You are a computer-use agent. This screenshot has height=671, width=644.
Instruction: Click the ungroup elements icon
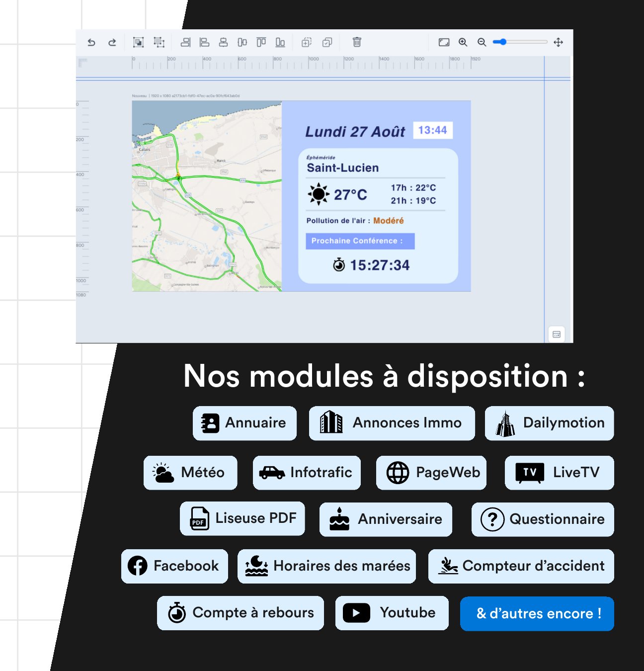(x=159, y=42)
